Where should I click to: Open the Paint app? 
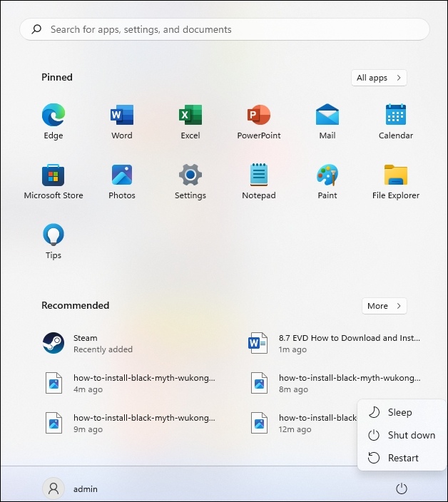(x=327, y=175)
